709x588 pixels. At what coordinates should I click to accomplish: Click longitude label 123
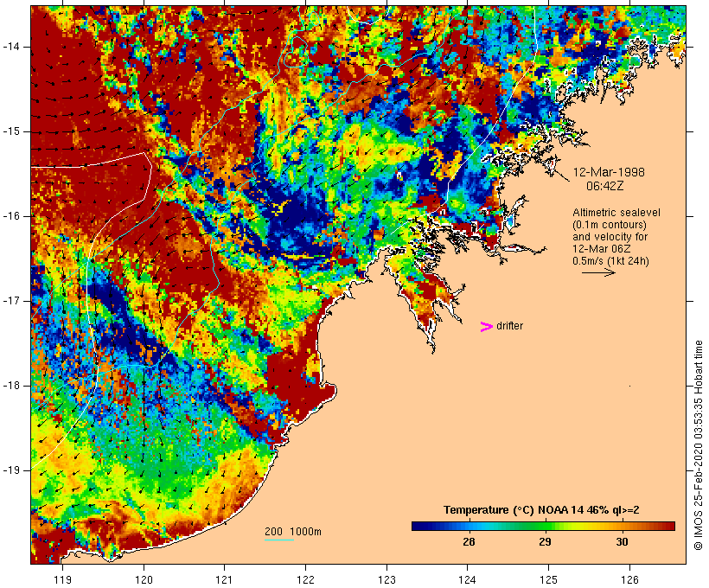[386, 580]
